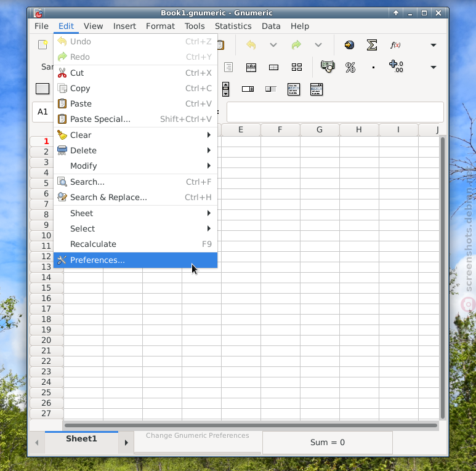Open the redo history dropdown arrow
This screenshot has width=476, height=471.
click(318, 45)
